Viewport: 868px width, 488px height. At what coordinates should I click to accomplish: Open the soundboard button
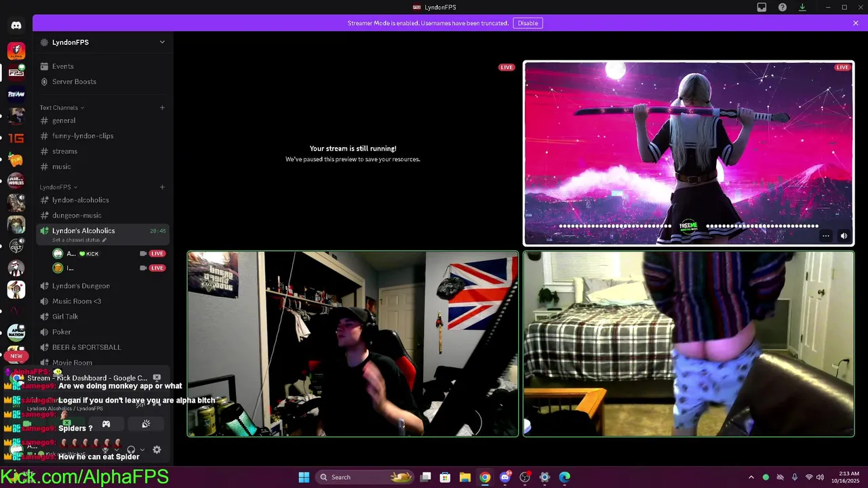pyautogui.click(x=146, y=424)
